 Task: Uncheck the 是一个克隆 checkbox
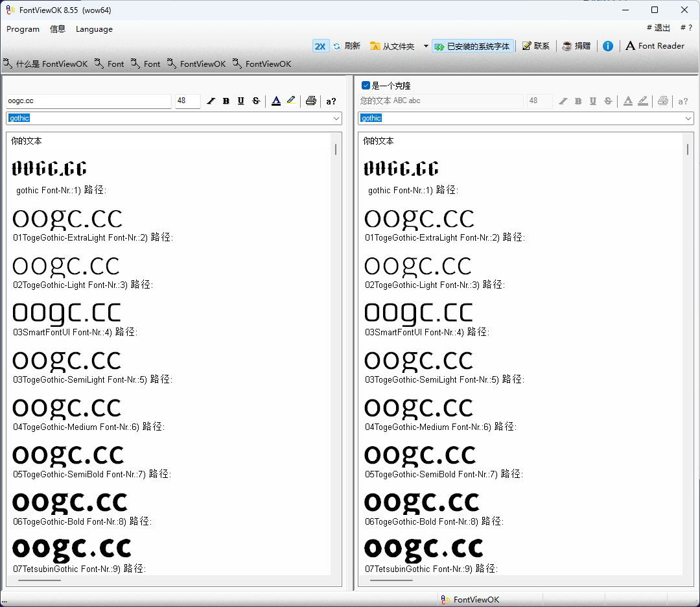click(366, 86)
